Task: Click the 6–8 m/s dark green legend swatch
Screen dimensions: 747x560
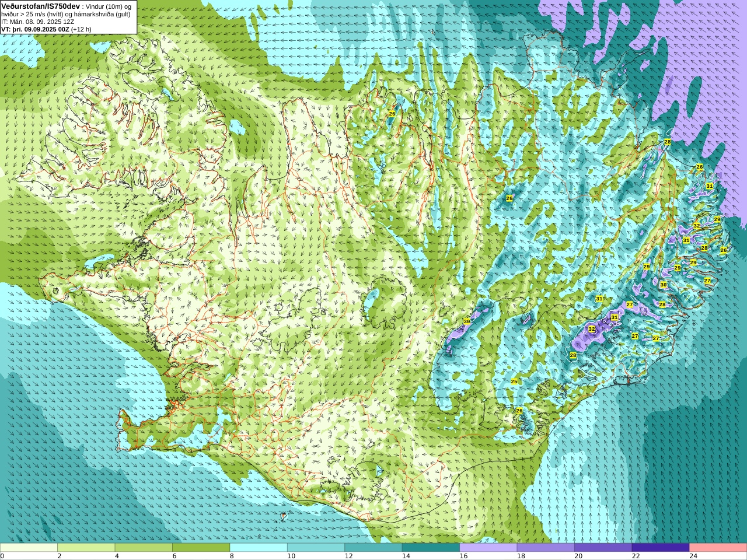Action: [x=201, y=548]
